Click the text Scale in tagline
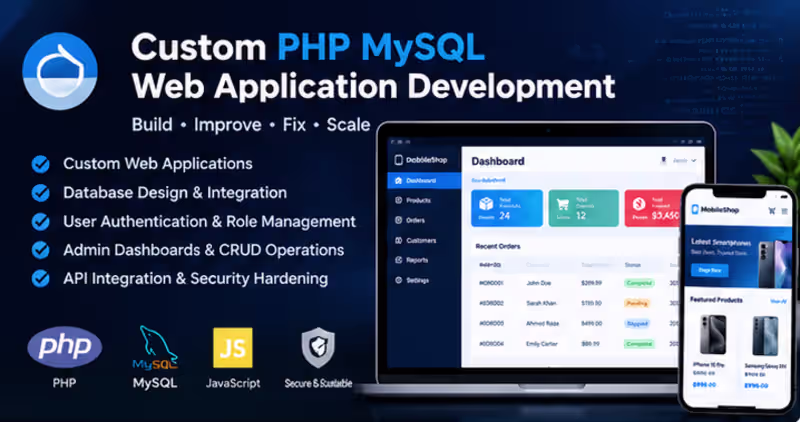The width and height of the screenshot is (800, 422). tap(348, 125)
